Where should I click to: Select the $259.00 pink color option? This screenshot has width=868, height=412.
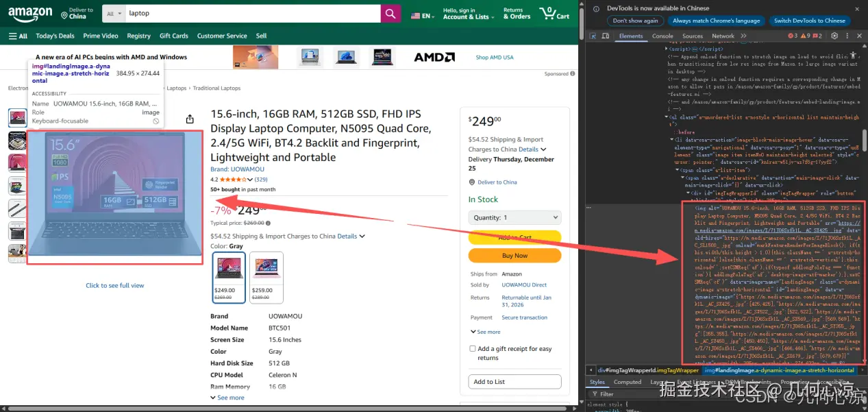(x=266, y=278)
